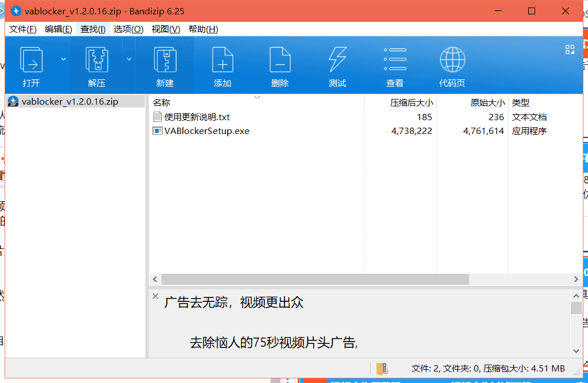
Task: Click the Add (添加) file icon
Action: pos(223,60)
